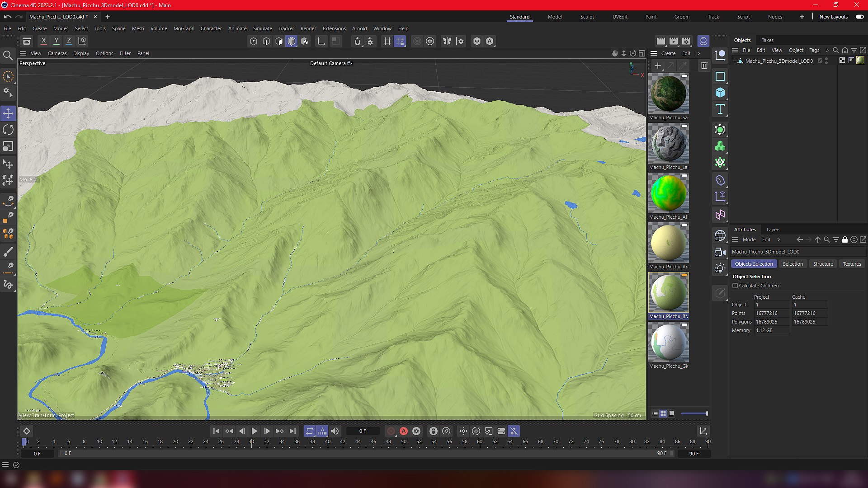Toggle the New Layouts switch
The width and height of the screenshot is (868, 488).
(x=859, y=17)
